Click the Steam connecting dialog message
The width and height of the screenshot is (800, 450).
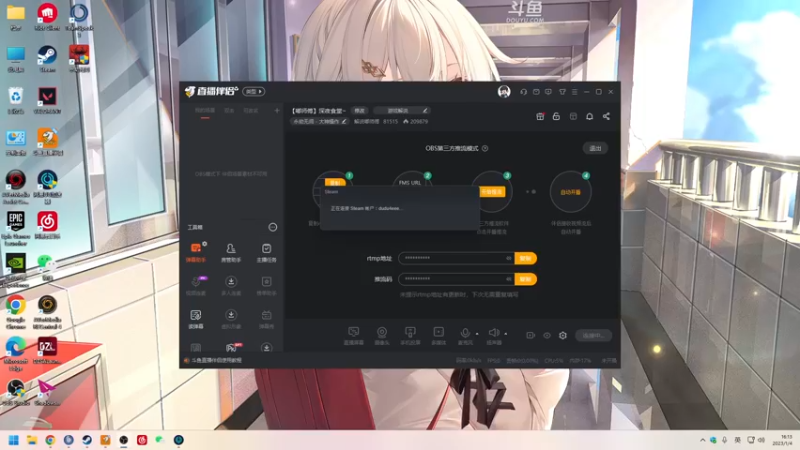pos(366,208)
